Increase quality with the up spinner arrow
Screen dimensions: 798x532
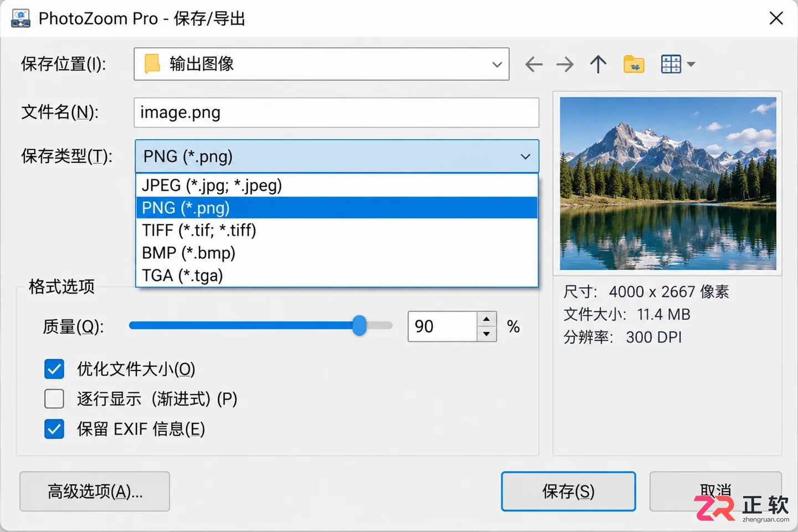pyautogui.click(x=487, y=319)
